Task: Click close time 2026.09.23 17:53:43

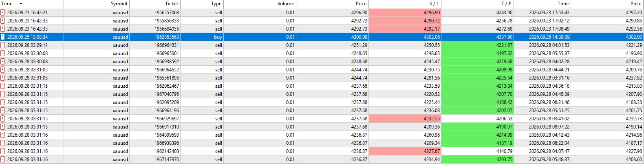Action: [549, 13]
